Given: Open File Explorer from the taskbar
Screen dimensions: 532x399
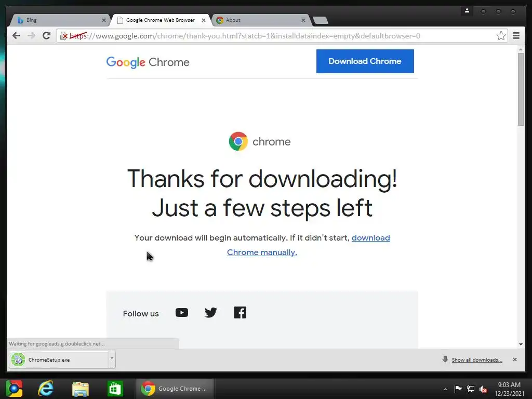Looking at the screenshot, I should pyautogui.click(x=81, y=389).
